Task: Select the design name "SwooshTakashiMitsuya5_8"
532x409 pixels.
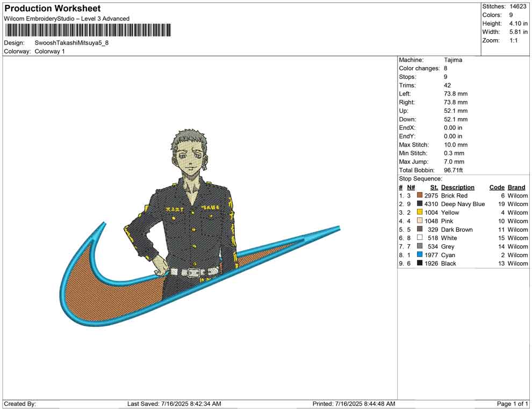Action: point(71,43)
